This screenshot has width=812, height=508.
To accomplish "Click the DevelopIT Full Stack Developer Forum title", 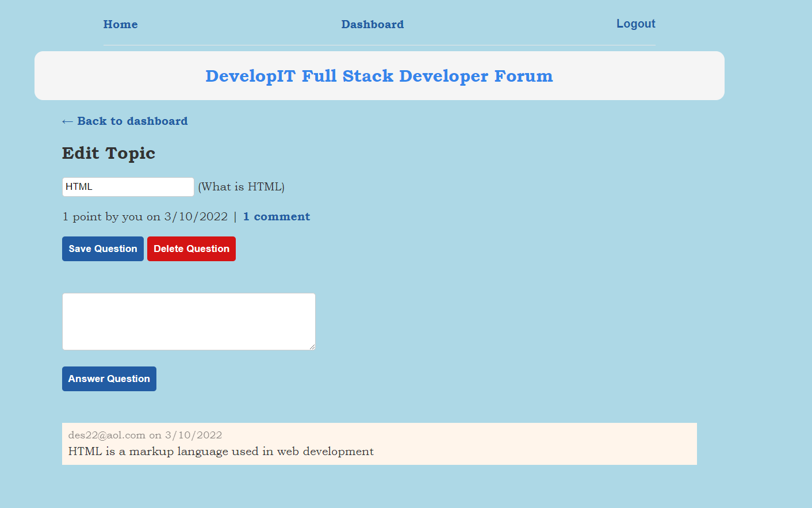I will click(x=379, y=75).
